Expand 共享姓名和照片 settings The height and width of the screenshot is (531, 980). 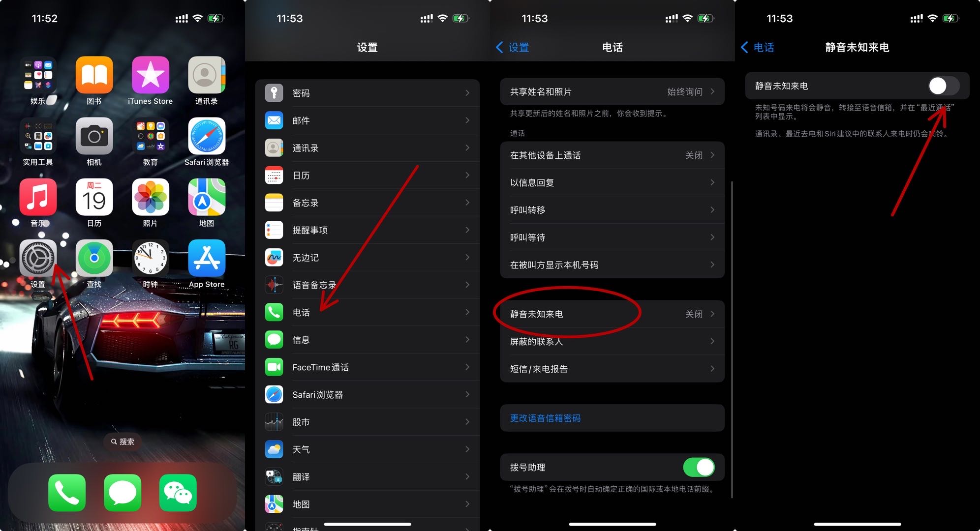coord(611,91)
